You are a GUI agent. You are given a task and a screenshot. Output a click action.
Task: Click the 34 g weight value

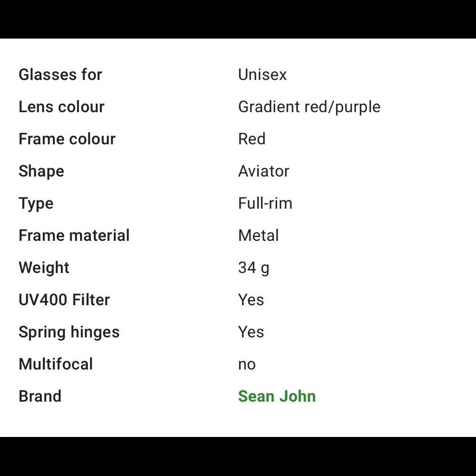[254, 268]
